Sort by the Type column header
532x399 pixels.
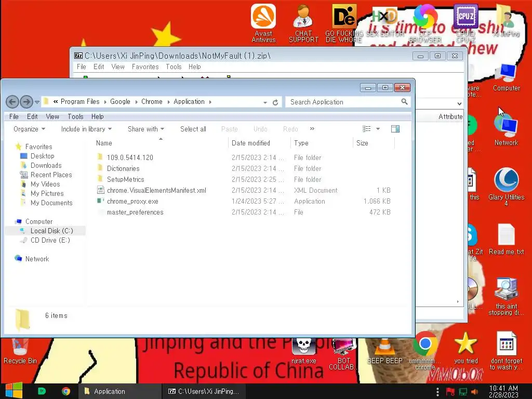322,143
